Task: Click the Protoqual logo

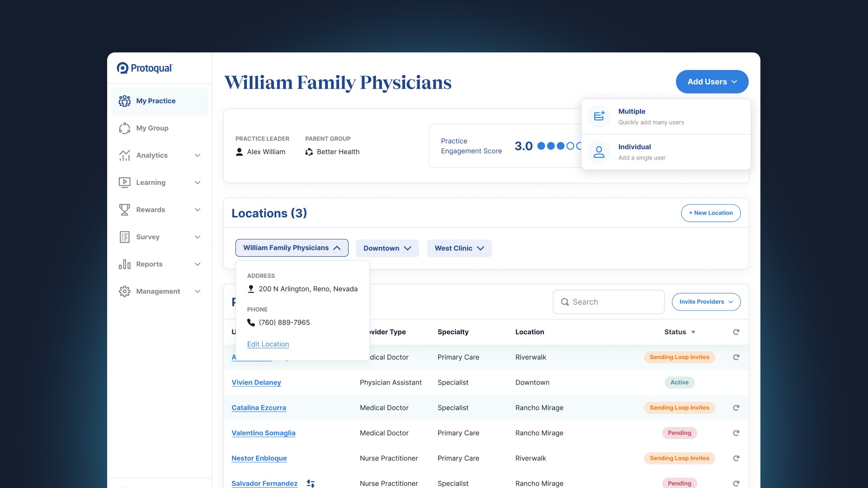Action: click(x=145, y=68)
